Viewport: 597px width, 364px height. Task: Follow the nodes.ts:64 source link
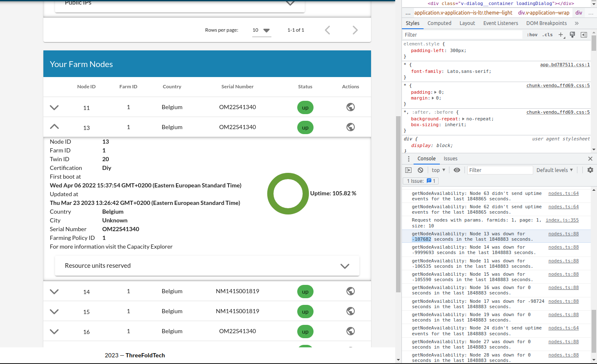pos(562,193)
